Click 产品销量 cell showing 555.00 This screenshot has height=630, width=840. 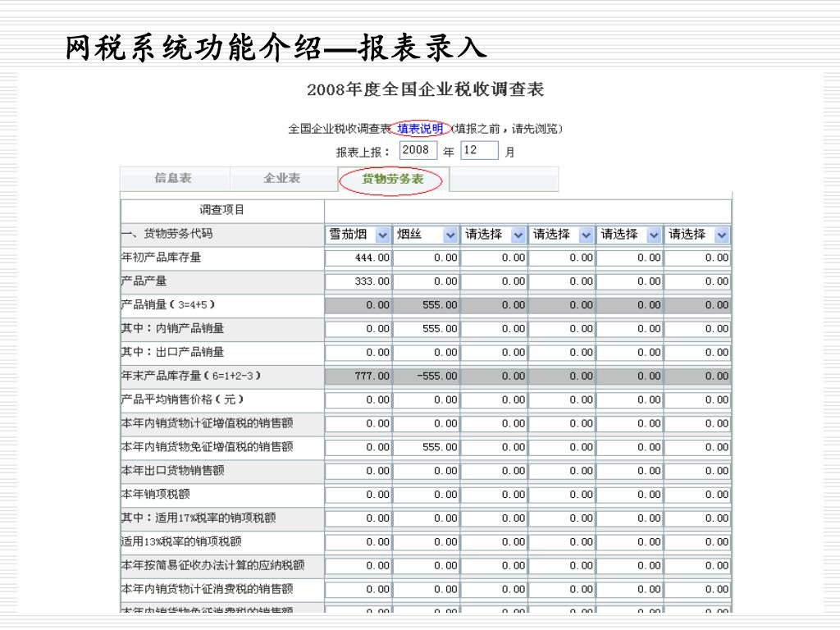(x=427, y=305)
